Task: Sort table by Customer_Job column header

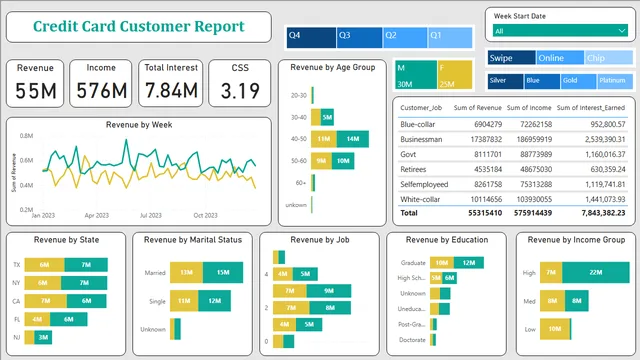Action: (421, 108)
